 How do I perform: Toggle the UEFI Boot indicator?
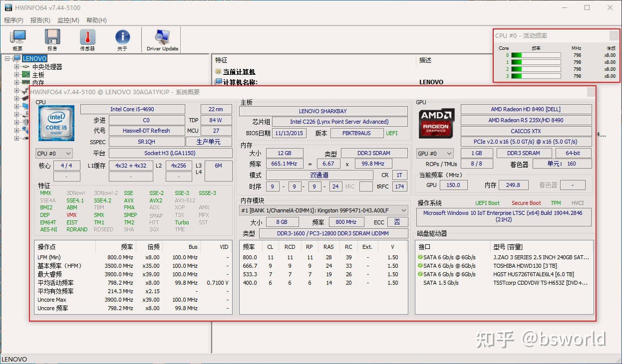coord(488,202)
